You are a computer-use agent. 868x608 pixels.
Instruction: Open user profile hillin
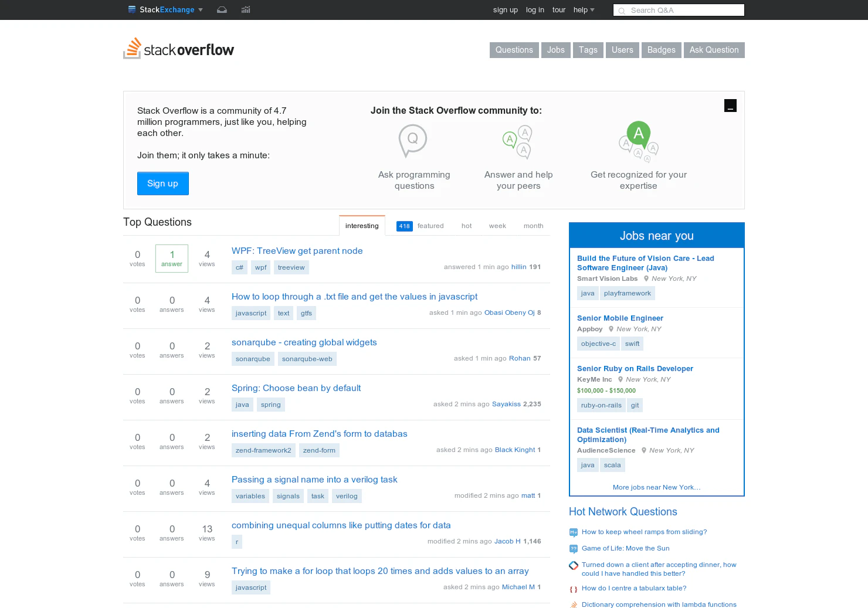click(x=519, y=267)
